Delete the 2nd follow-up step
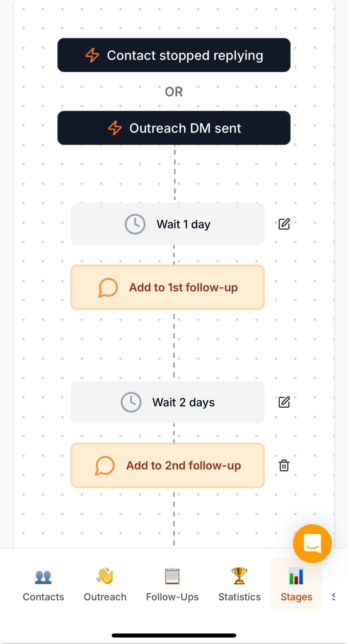The image size is (348, 644). (284, 465)
